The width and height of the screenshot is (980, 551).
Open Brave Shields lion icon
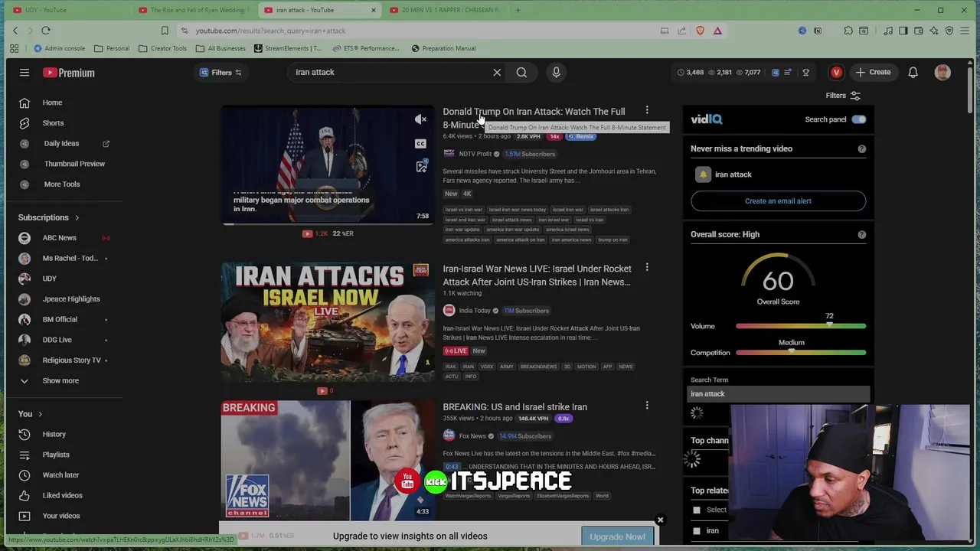(700, 31)
